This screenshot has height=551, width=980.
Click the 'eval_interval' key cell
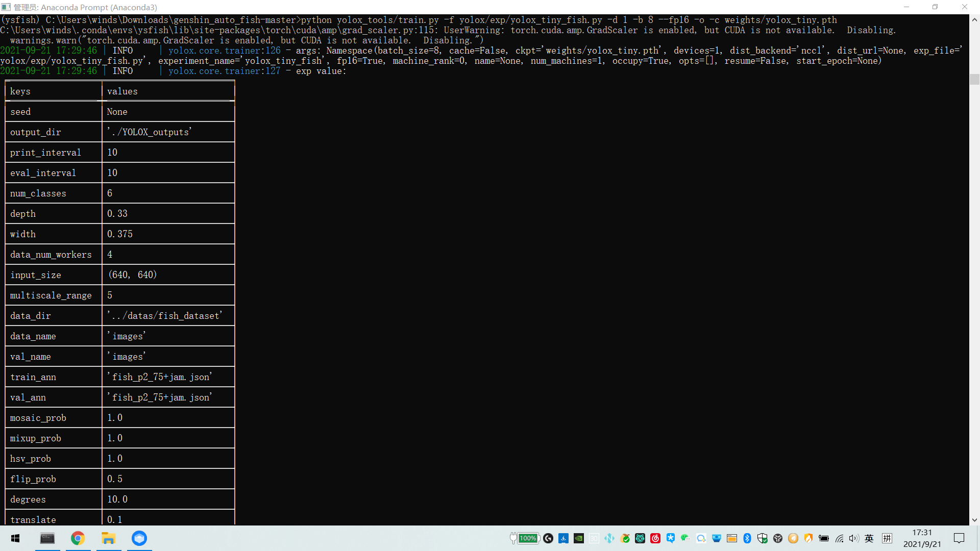pyautogui.click(x=54, y=173)
